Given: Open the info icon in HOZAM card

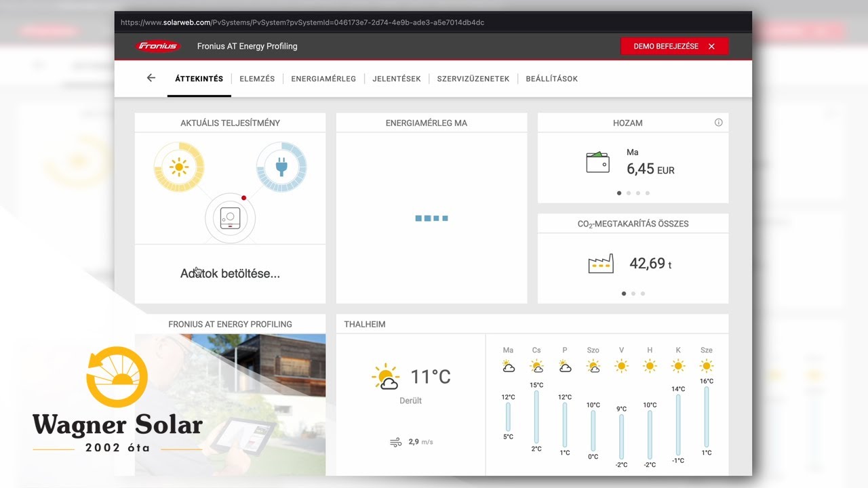Looking at the screenshot, I should tap(718, 123).
